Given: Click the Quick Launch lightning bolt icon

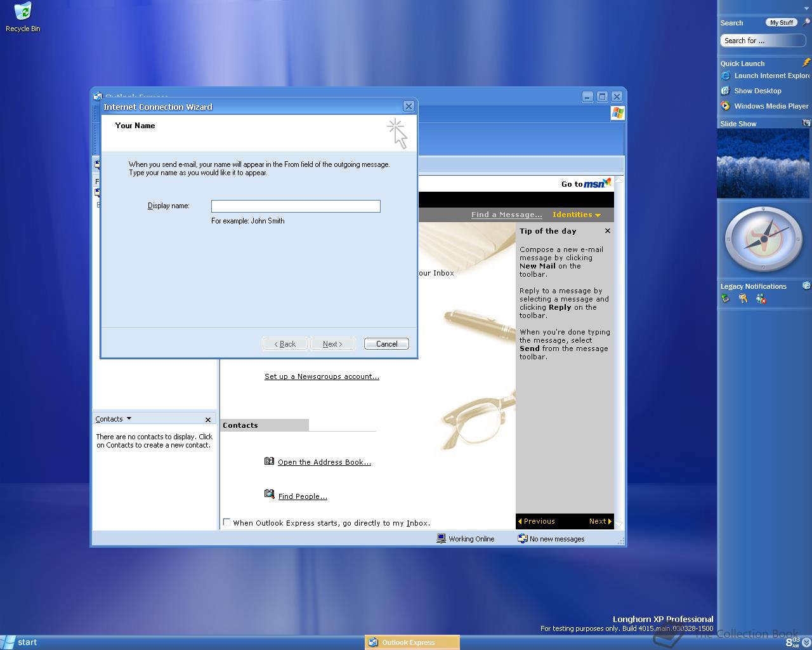Looking at the screenshot, I should pos(806,62).
